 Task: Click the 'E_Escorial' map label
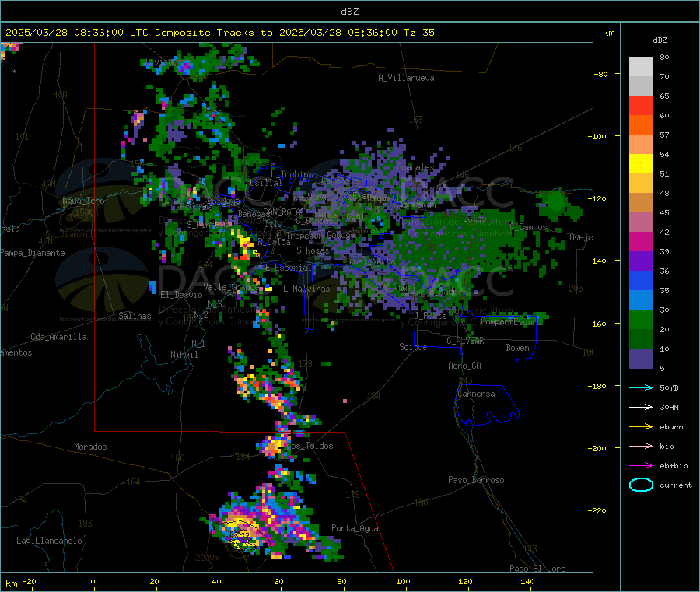tap(289, 268)
